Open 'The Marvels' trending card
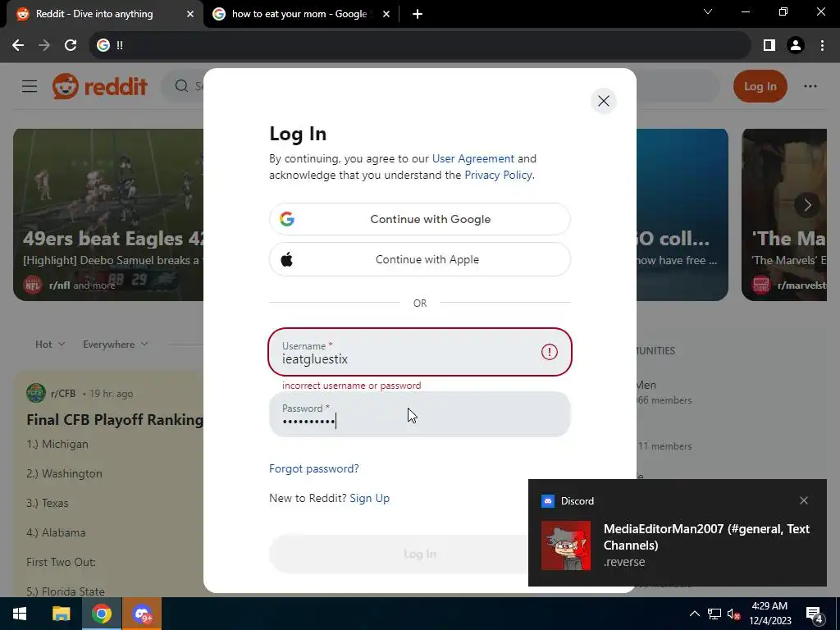The height and width of the screenshot is (630, 840). pyautogui.click(x=783, y=214)
